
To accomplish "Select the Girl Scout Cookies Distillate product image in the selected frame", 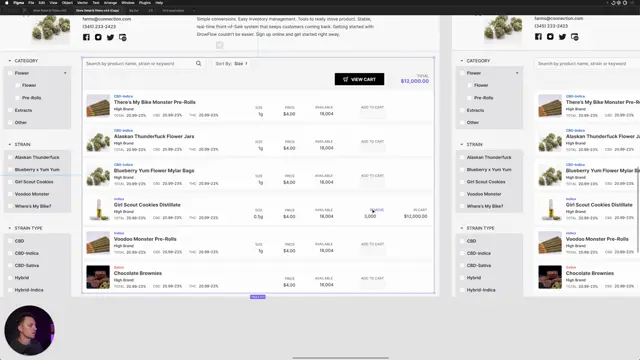I will pyautogui.click(x=98, y=209).
